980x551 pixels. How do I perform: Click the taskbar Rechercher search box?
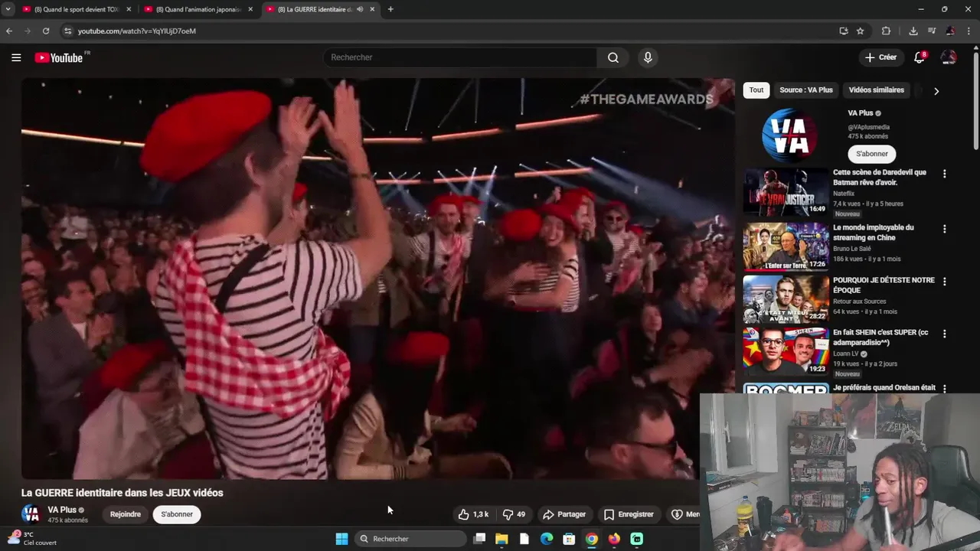point(411,539)
